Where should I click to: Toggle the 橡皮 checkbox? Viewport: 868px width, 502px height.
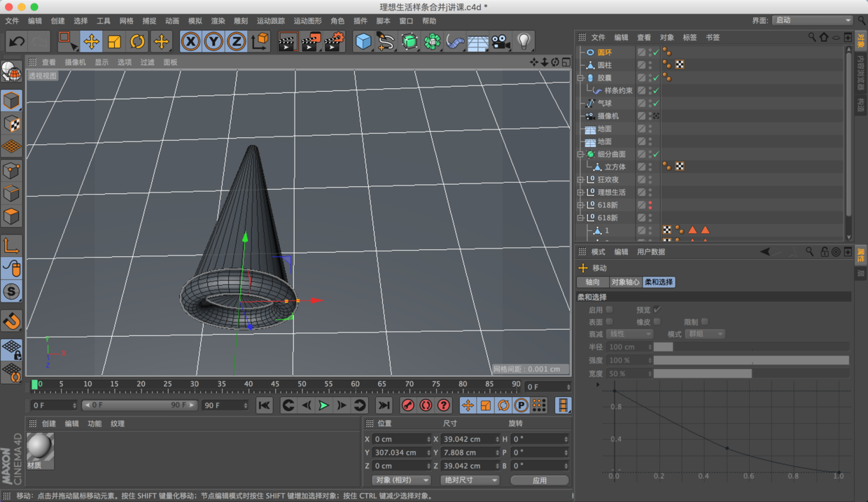[657, 321]
